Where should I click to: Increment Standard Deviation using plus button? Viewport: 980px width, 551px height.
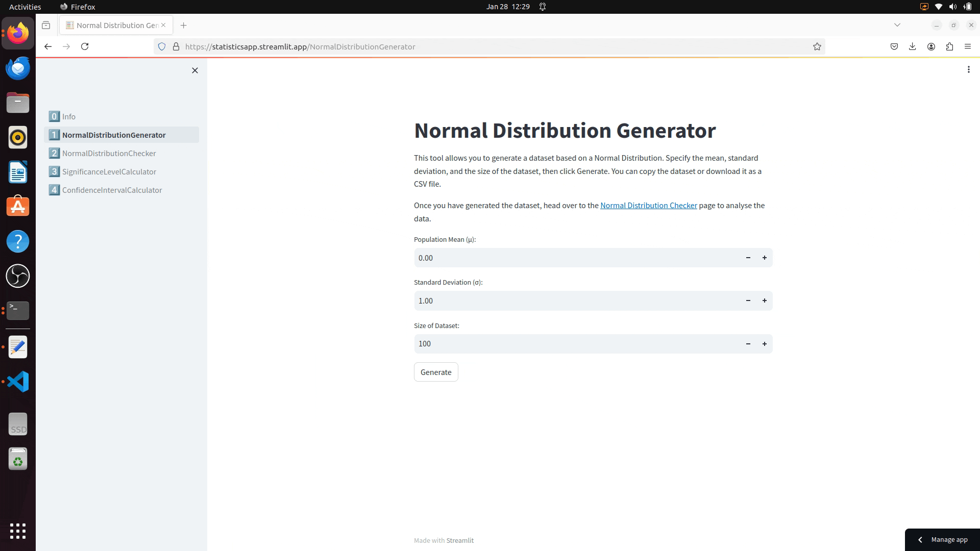click(x=764, y=300)
